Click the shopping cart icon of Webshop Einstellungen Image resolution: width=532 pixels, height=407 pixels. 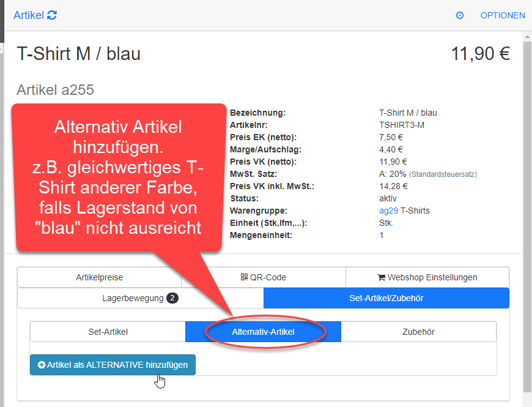382,278
